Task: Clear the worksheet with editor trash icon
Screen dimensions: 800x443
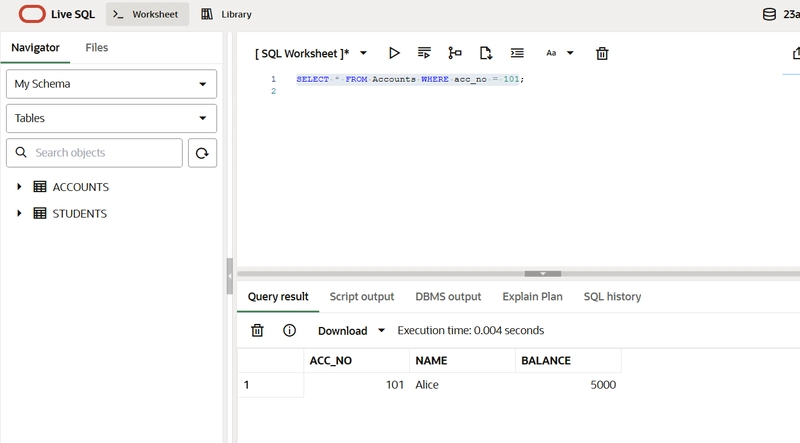Action: [602, 53]
